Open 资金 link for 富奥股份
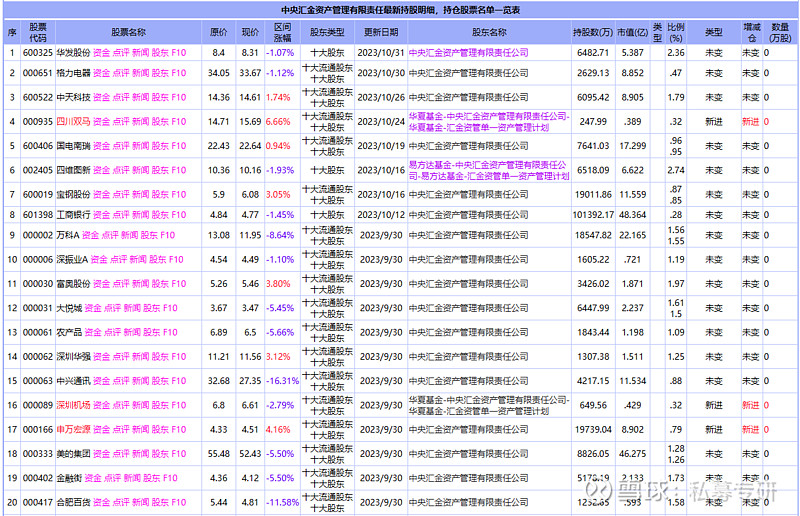800x516 pixels. 102,284
